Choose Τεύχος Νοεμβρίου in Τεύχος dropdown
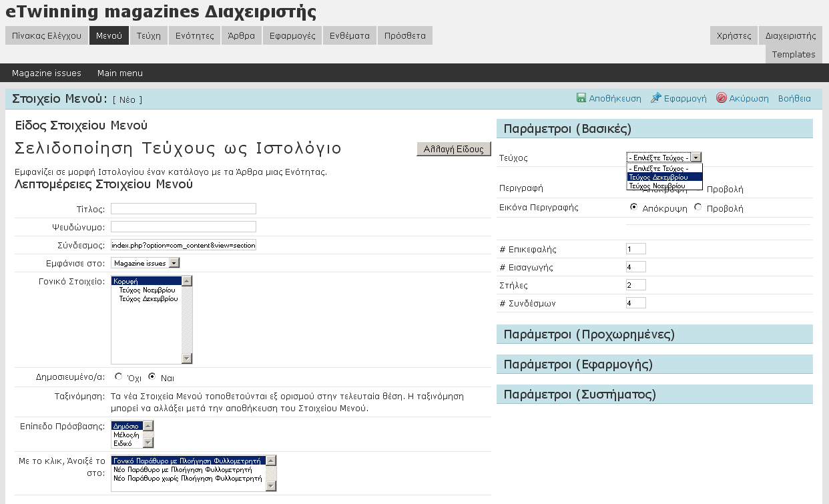 click(x=664, y=186)
